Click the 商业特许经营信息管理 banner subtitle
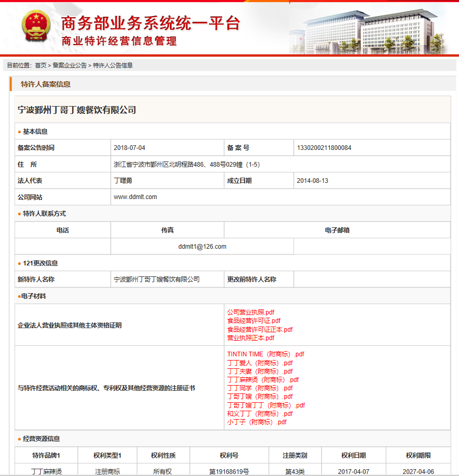 click(119, 41)
